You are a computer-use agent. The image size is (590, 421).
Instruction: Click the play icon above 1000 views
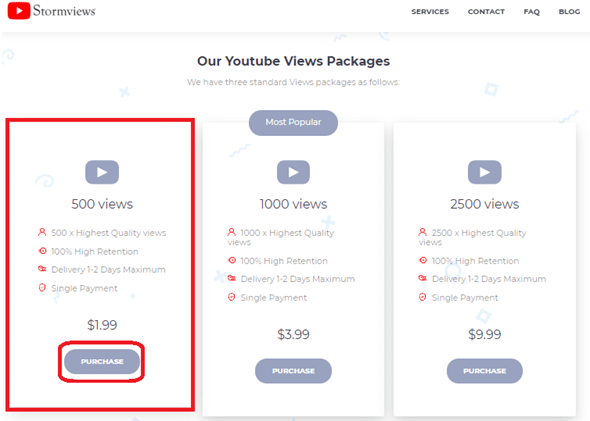coord(293,172)
